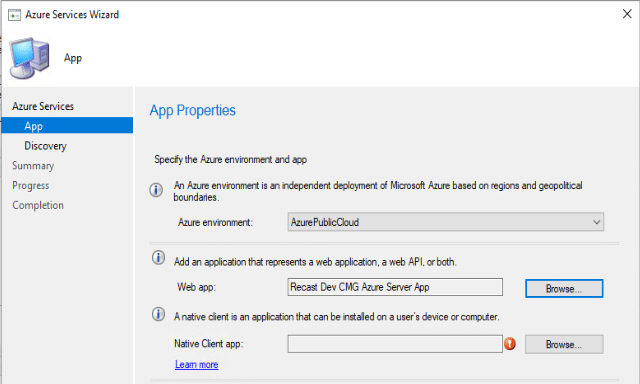
Task: Go to the Discovery step
Action: pyautogui.click(x=45, y=146)
